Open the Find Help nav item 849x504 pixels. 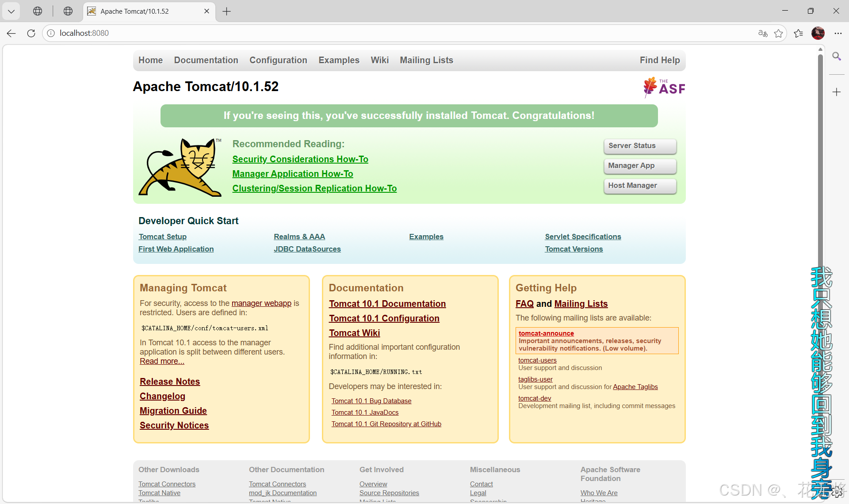659,60
